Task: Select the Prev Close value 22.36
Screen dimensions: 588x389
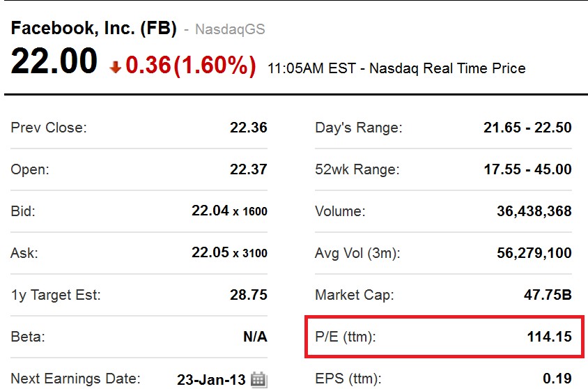Action: 249,128
